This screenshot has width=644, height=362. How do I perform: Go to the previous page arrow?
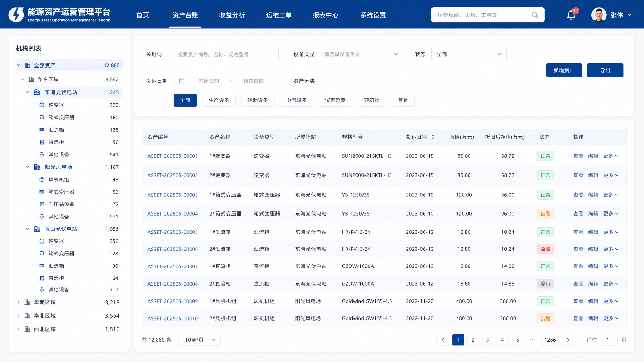coord(443,340)
